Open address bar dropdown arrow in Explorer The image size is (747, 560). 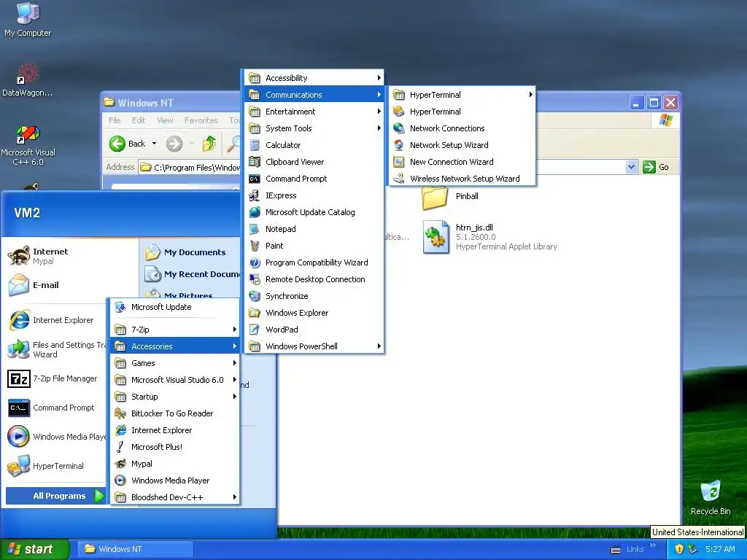click(631, 167)
